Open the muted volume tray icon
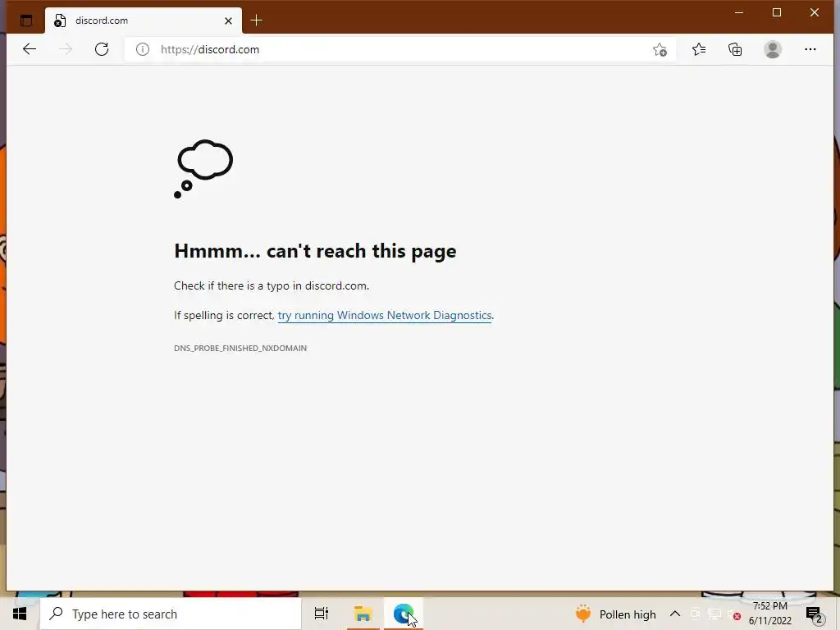This screenshot has width=840, height=630. click(x=734, y=615)
